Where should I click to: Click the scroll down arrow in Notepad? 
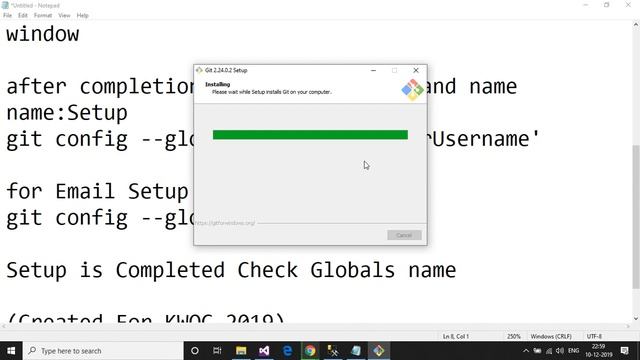636,319
